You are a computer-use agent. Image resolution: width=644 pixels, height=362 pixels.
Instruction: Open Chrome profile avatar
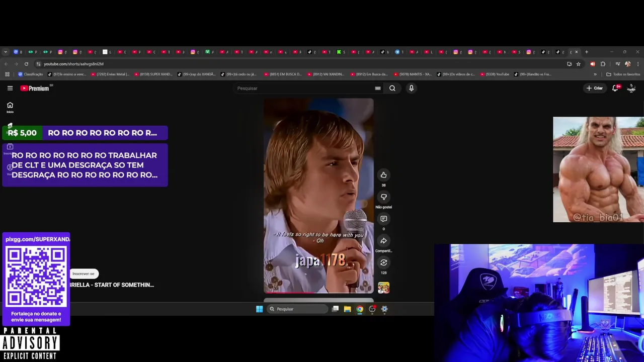tap(627, 64)
